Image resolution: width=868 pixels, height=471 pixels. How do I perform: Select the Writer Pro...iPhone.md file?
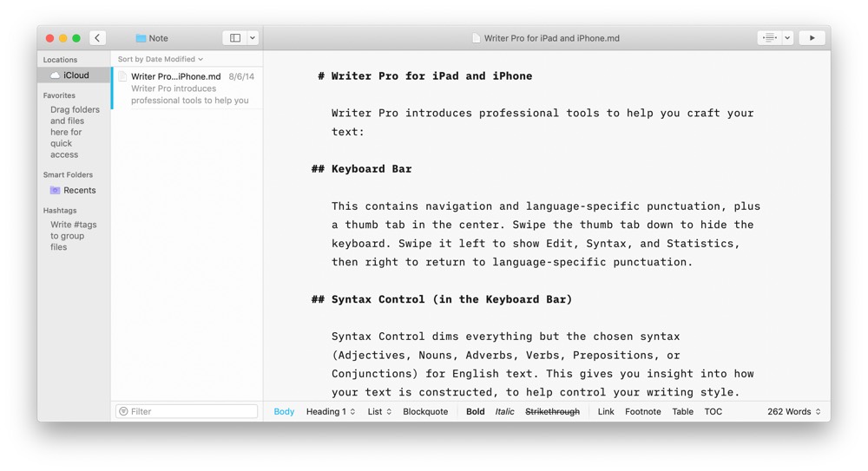click(187, 88)
